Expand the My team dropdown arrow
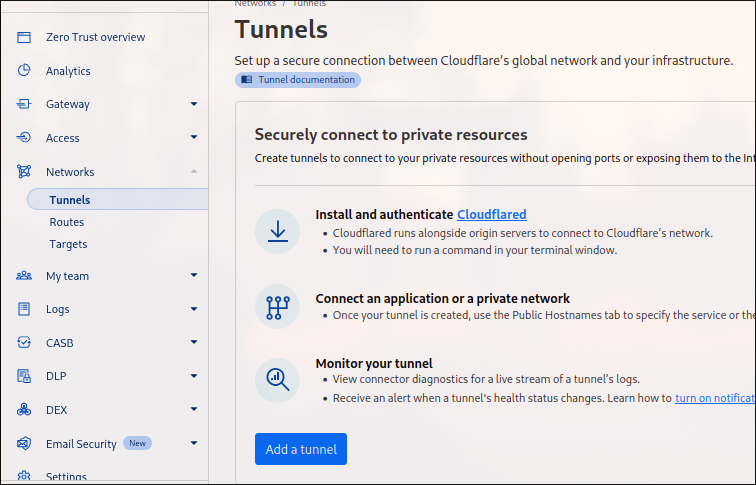This screenshot has height=485, width=756. (194, 276)
